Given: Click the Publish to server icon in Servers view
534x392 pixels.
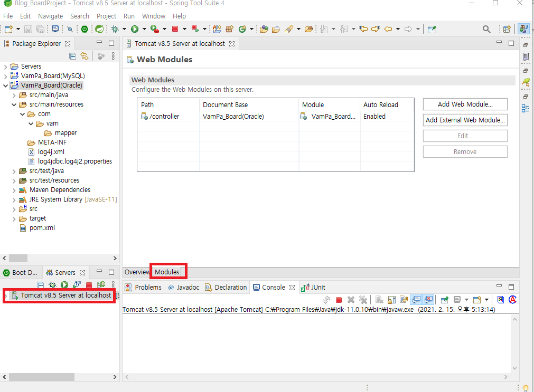Looking at the screenshot, I should [101, 284].
